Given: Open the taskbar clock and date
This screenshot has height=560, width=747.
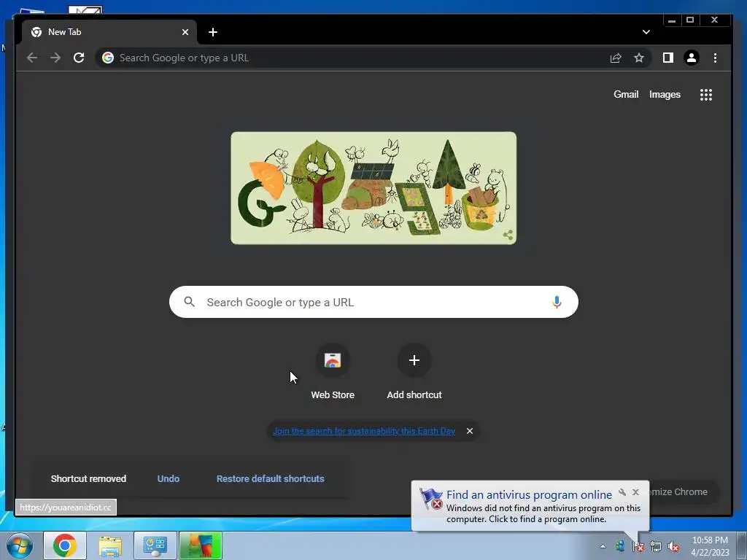Looking at the screenshot, I should point(710,546).
